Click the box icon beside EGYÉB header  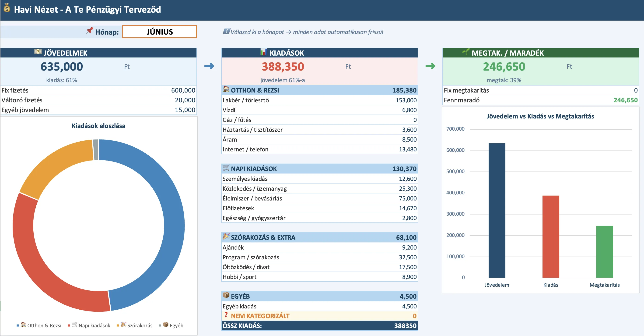click(x=226, y=295)
